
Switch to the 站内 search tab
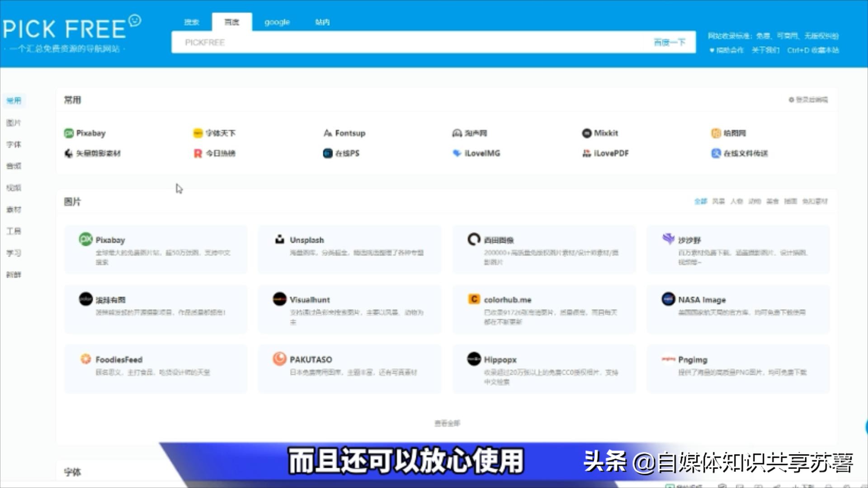323,22
